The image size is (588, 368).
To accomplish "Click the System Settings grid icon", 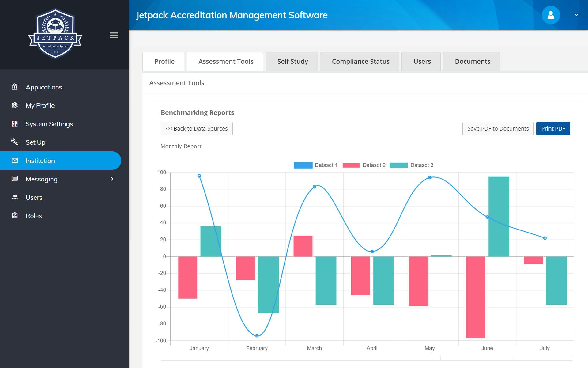I will coord(14,124).
